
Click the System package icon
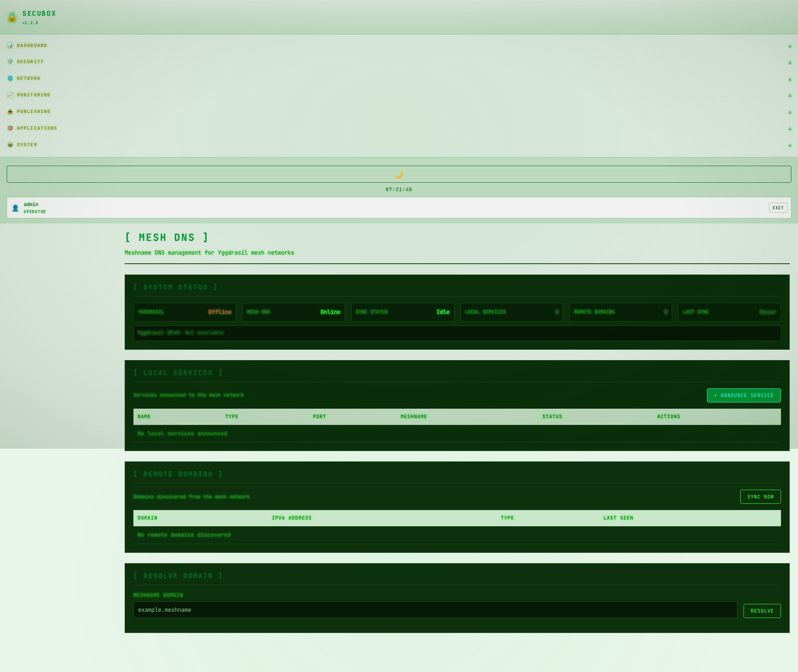tap(10, 145)
